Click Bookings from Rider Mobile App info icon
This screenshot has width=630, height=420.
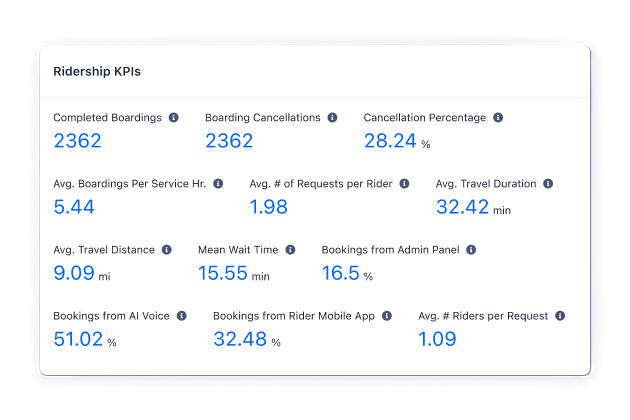click(387, 316)
